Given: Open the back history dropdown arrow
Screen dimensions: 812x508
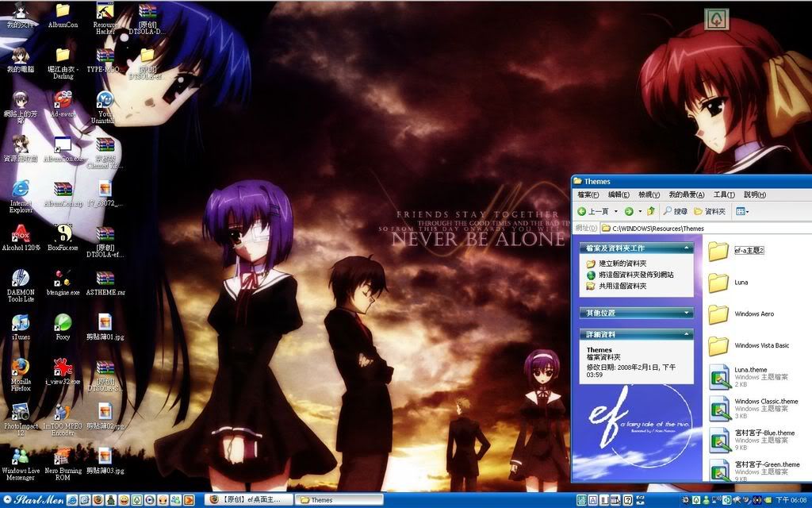Looking at the screenshot, I should click(615, 211).
